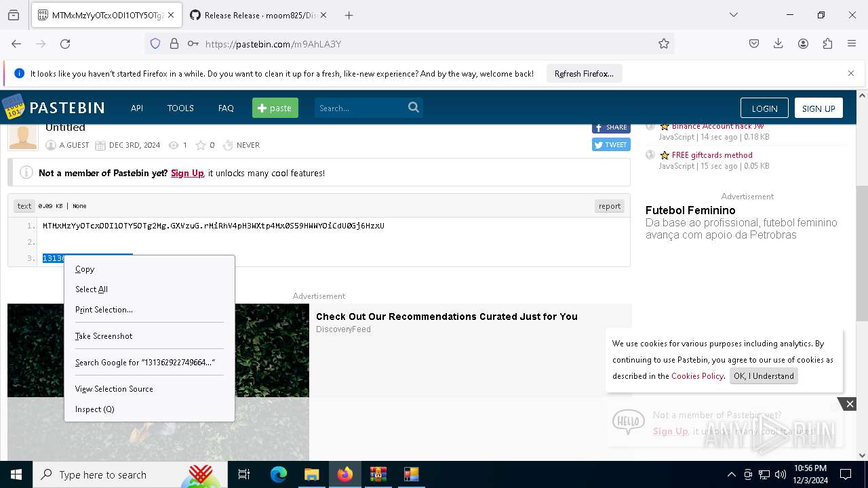Tweet the paste
Screen dimensions: 868x488
[611, 144]
